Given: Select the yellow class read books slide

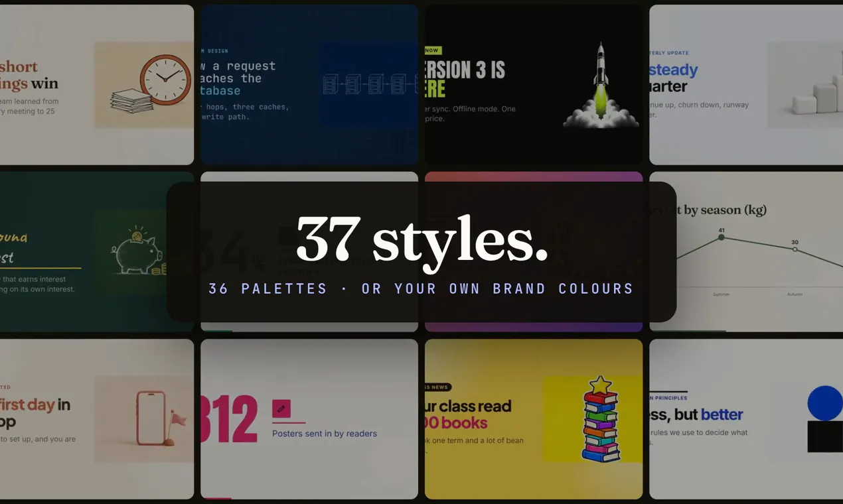Looking at the screenshot, I should point(534,419).
